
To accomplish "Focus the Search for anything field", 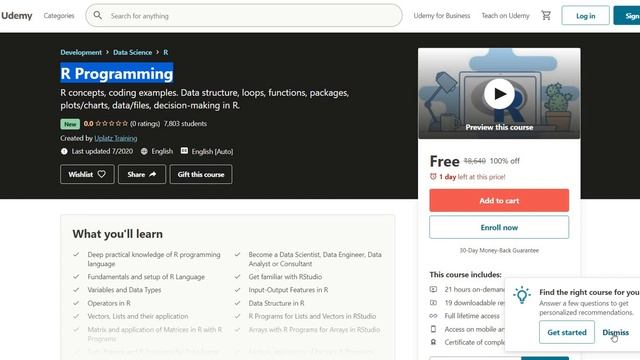I will coord(244,16).
